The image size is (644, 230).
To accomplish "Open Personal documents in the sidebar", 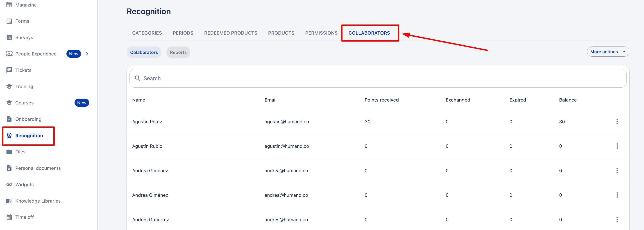I will point(38,168).
